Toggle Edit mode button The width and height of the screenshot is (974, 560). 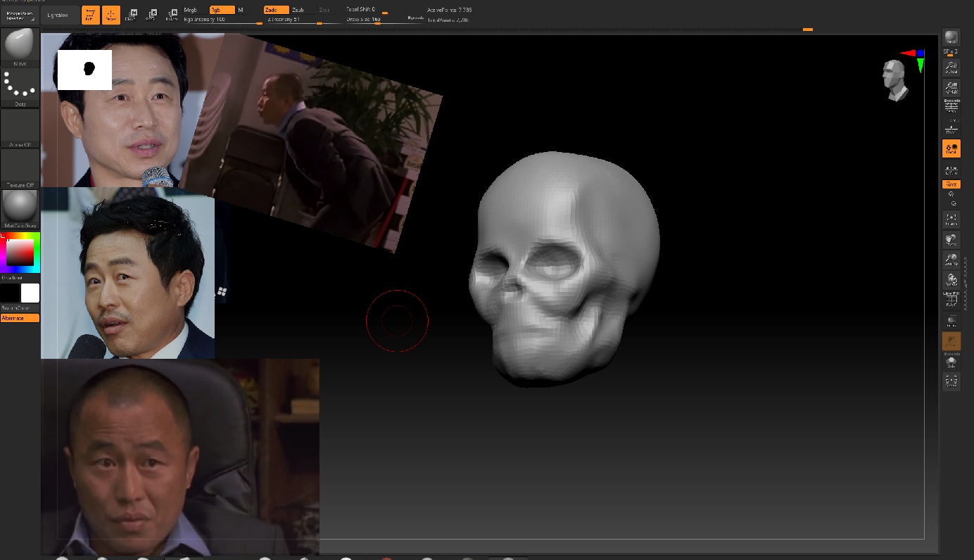coord(90,15)
